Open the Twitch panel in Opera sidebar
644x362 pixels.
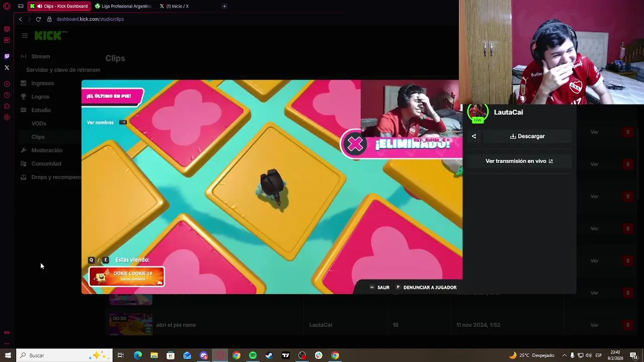7,56
